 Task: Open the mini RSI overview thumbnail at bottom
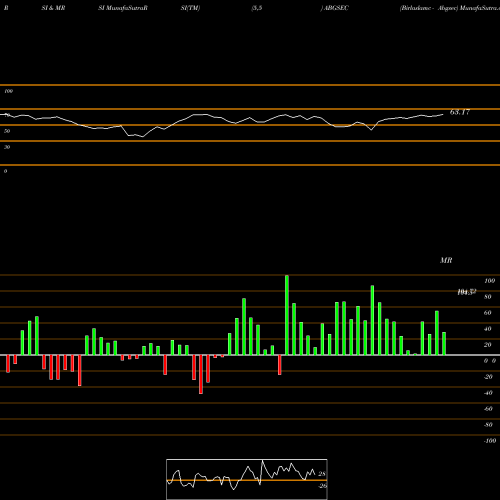click(x=247, y=479)
